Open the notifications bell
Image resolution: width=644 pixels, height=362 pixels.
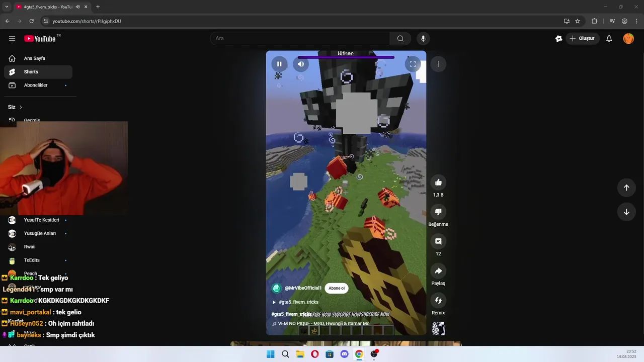point(609,38)
